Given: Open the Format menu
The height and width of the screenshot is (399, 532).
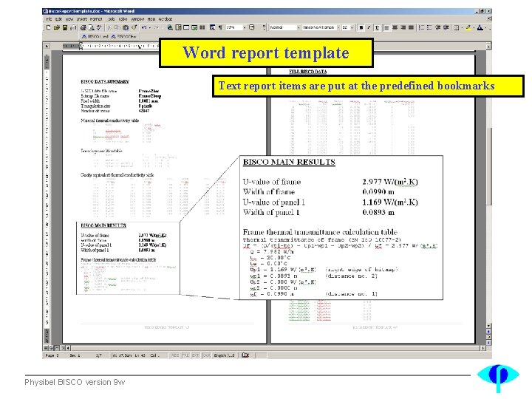Looking at the screenshot, I should [x=96, y=19].
